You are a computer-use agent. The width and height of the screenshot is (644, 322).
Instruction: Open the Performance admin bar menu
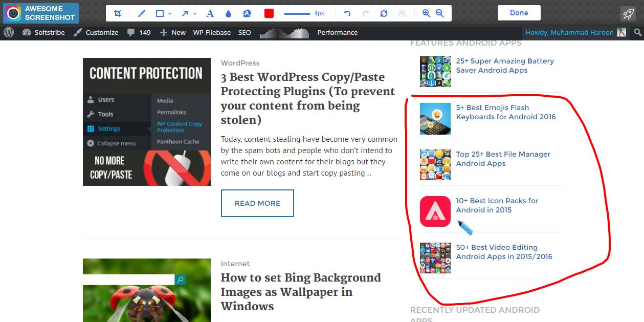click(337, 32)
